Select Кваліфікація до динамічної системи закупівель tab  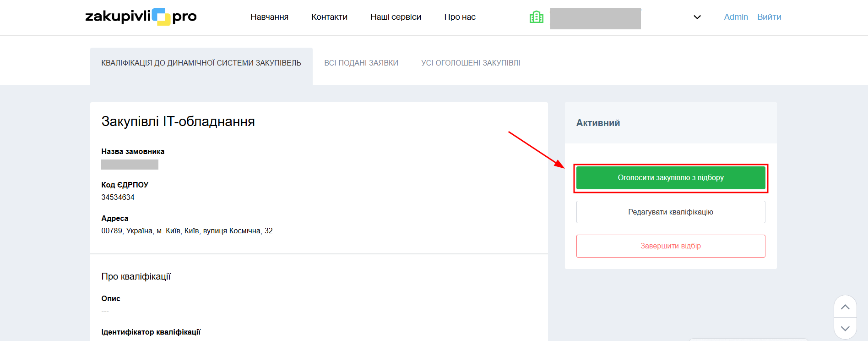(201, 63)
